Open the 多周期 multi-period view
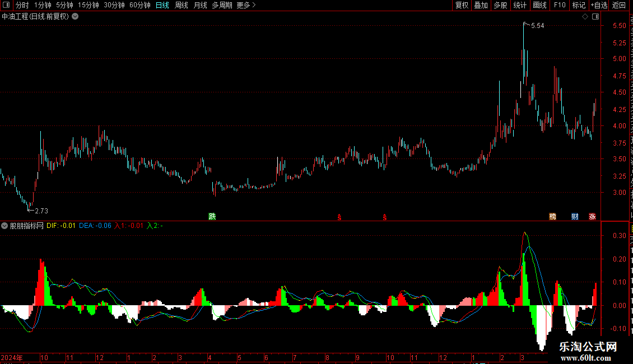Viewport: 633px width, 364px height. point(222,5)
